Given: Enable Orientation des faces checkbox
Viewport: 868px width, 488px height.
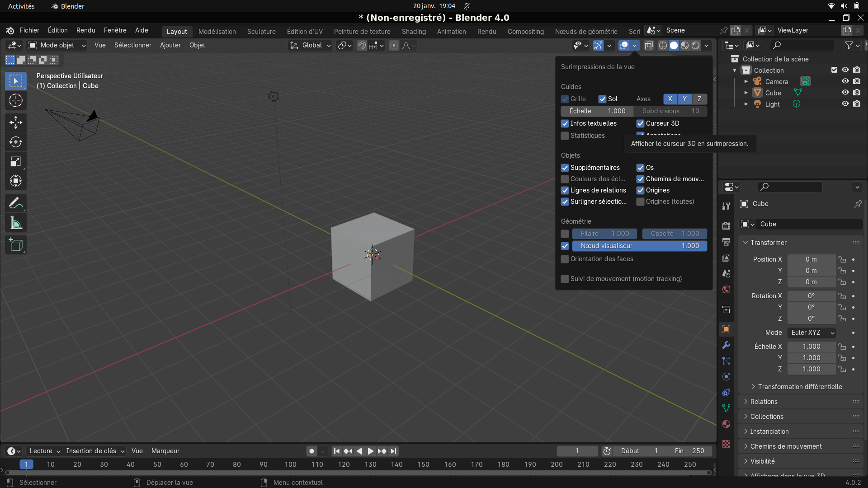Looking at the screenshot, I should point(565,259).
